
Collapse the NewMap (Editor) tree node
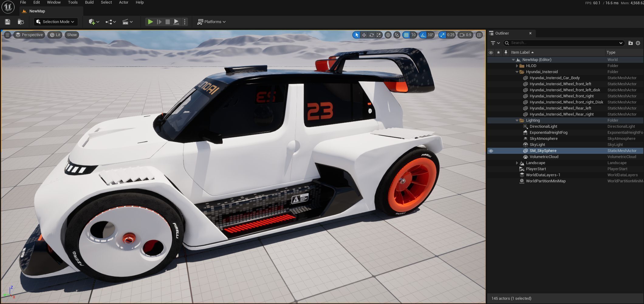(513, 60)
